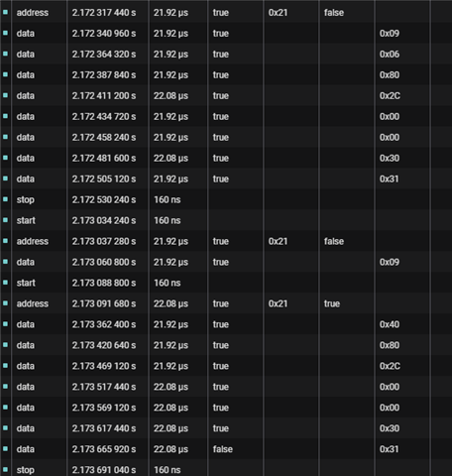Click teal marker icon of first stop row
Image resolution: width=452 pixels, height=476 pixels.
point(5,199)
